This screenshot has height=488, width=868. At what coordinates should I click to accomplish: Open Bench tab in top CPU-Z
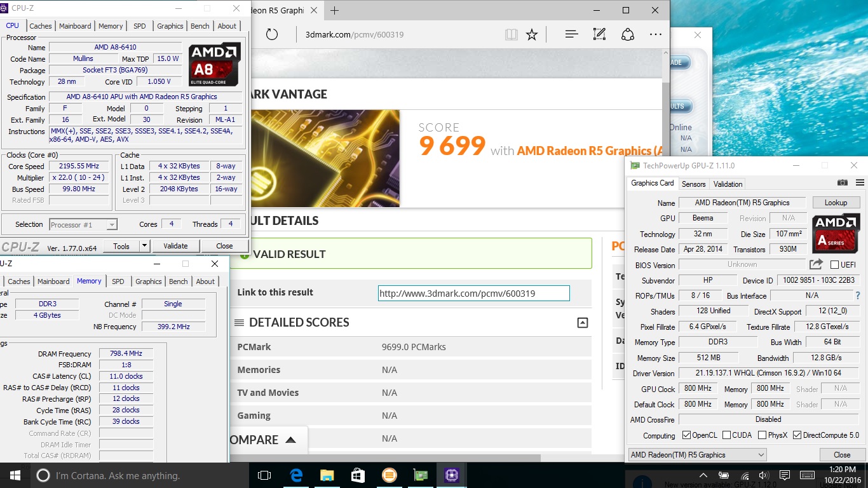[200, 26]
